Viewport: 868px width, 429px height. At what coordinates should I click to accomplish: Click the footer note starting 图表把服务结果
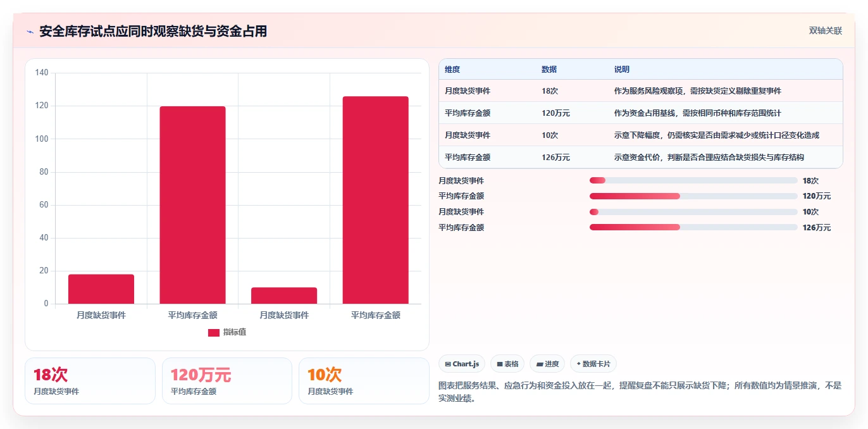[640, 392]
